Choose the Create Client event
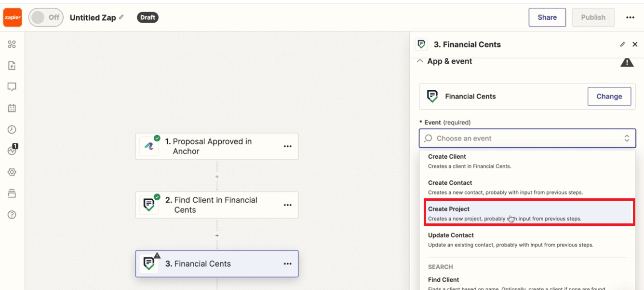 pos(527,161)
